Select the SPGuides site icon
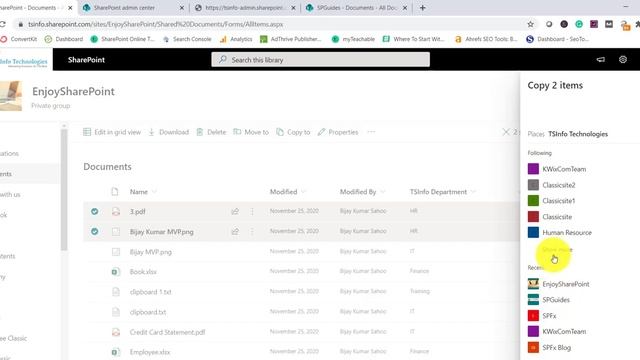640x360 pixels. point(533,300)
